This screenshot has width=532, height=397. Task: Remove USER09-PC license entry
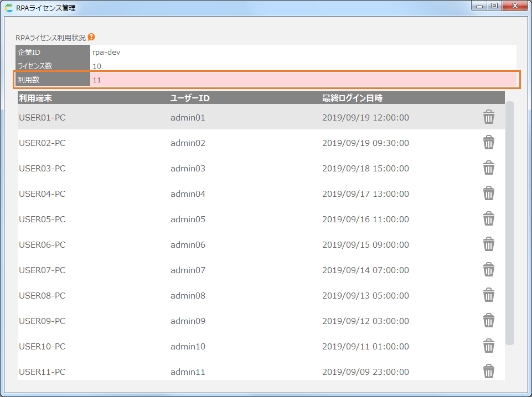click(488, 321)
